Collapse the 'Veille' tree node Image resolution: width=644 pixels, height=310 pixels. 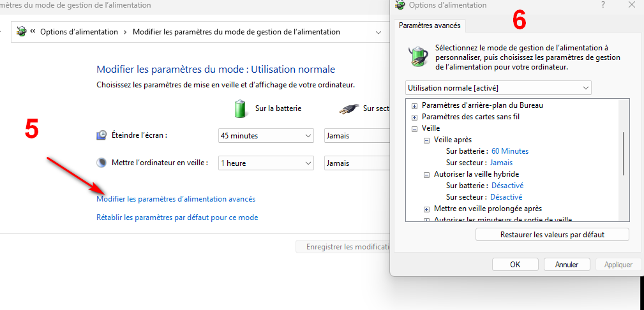tap(414, 128)
